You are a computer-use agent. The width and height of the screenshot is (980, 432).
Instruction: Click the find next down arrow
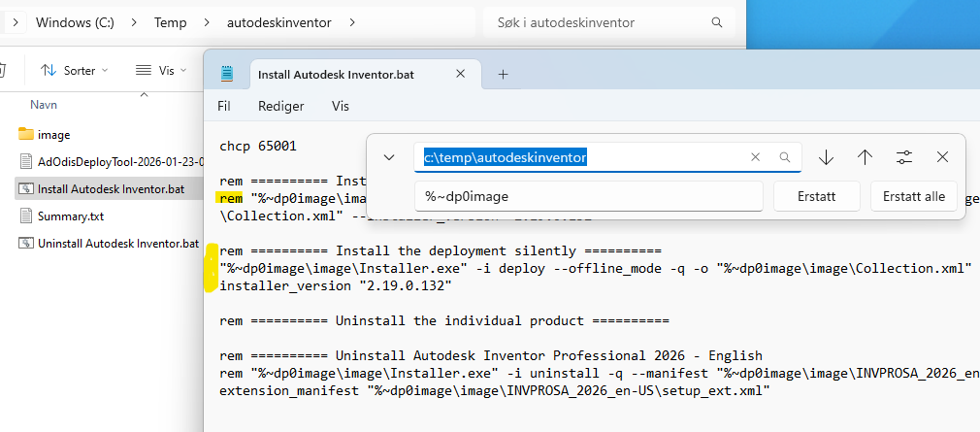point(826,157)
